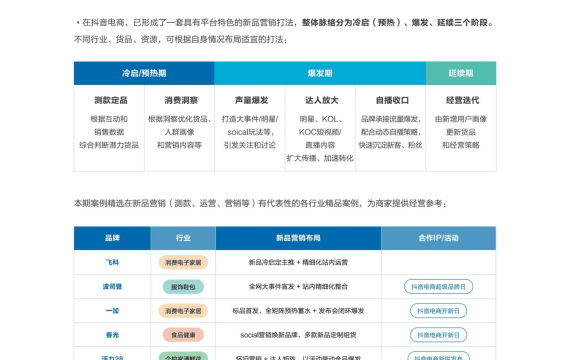Image resolution: width=570 pixels, height=360 pixels.
Task: Click the 品牌 table column header
Action: coord(112,238)
